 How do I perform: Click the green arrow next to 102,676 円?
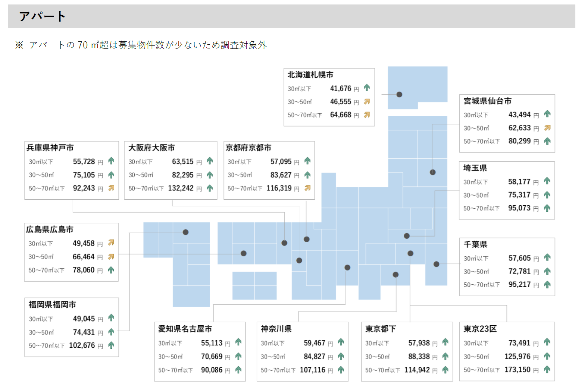pos(111,345)
